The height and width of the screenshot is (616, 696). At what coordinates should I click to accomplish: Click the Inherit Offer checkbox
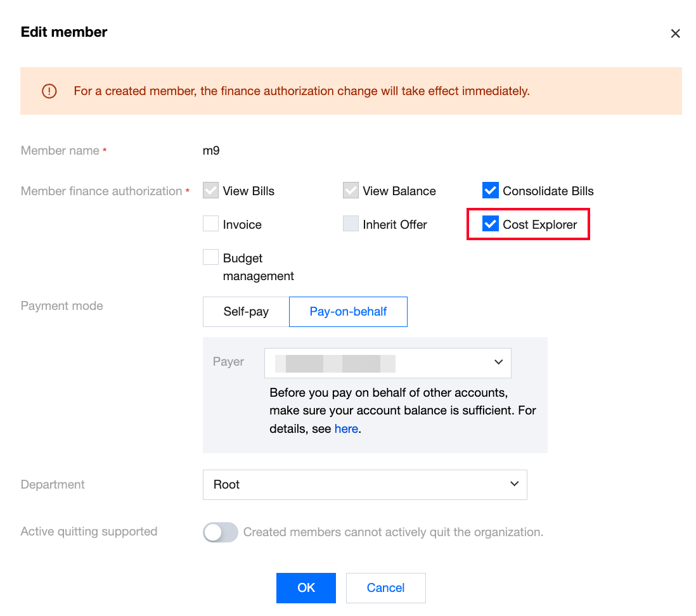(351, 224)
